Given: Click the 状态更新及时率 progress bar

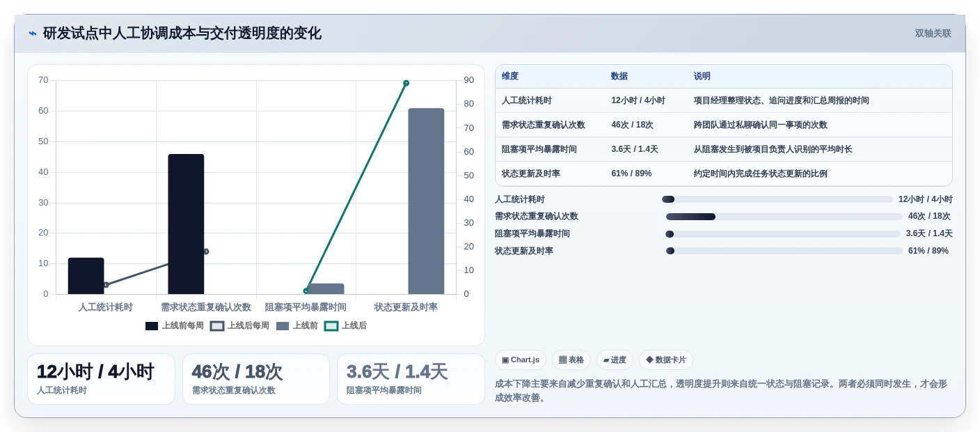Looking at the screenshot, I should tap(784, 251).
